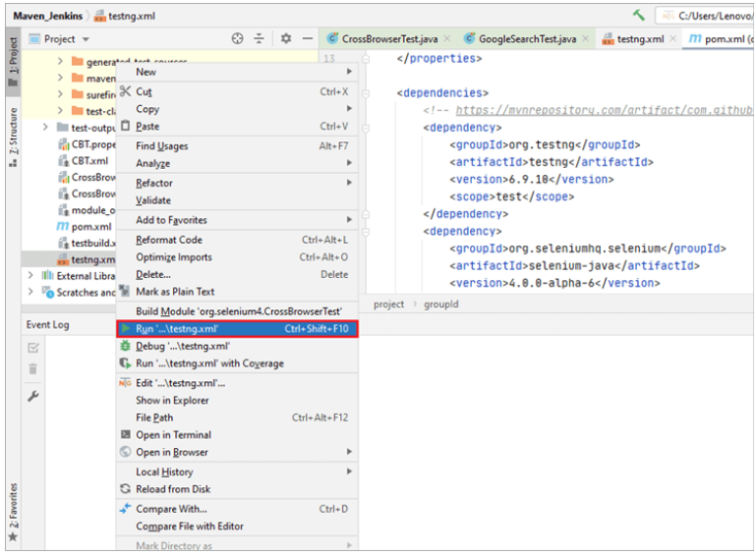Close the CrossBrowserTest.java tab
Image resolution: width=756 pixels, height=555 pixels.
click(446, 39)
